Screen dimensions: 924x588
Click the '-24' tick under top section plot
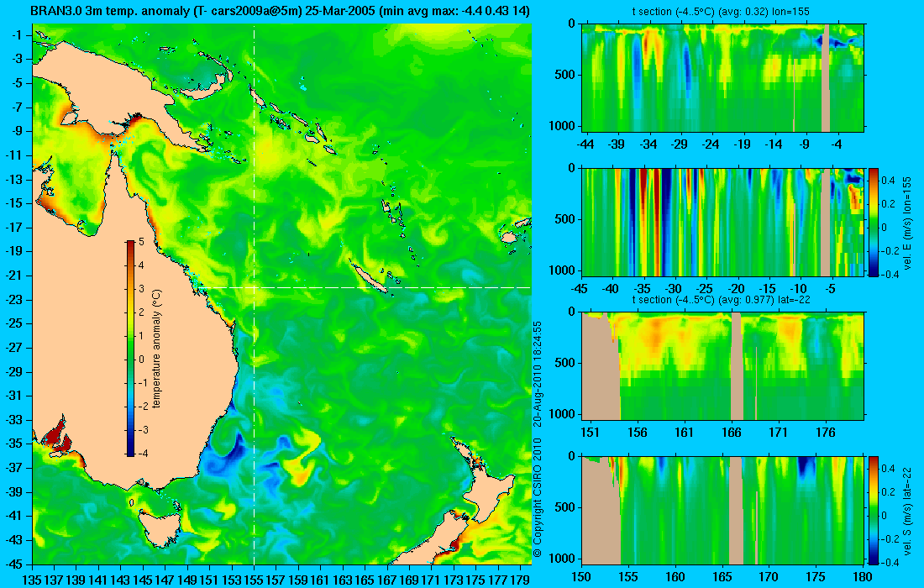pos(711,144)
